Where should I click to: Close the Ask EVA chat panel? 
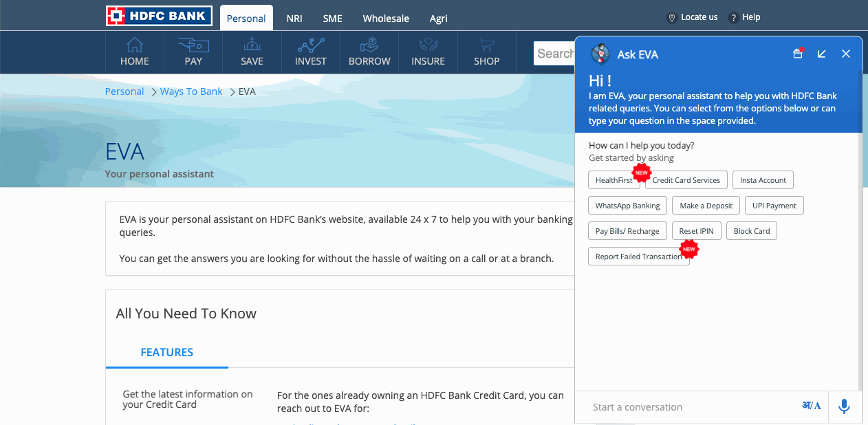point(846,54)
